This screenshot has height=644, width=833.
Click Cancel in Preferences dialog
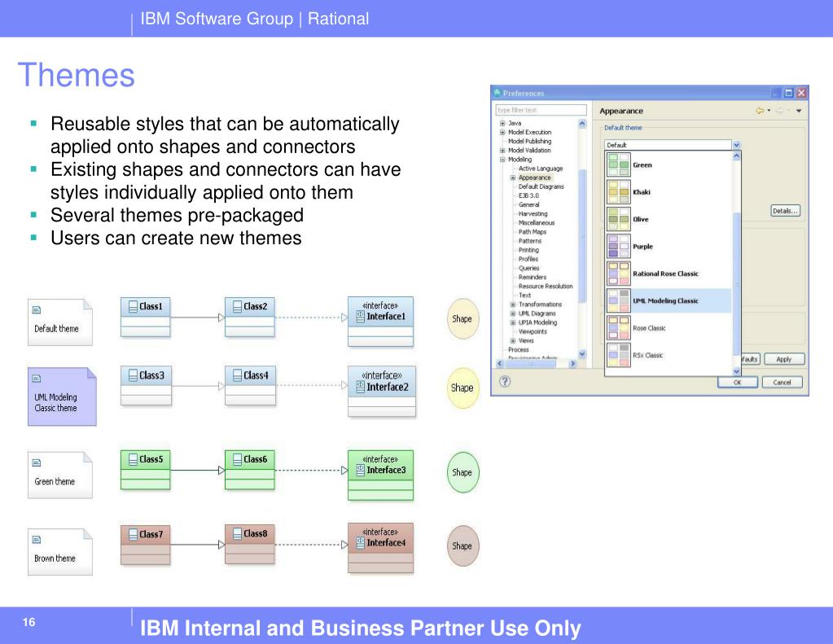point(782,382)
